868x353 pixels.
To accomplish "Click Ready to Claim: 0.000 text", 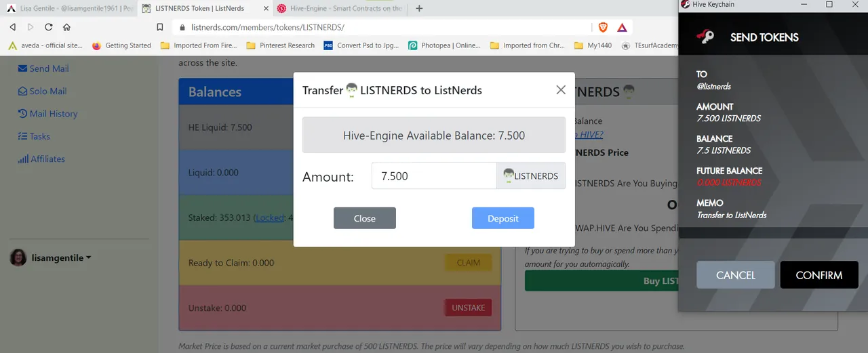I will click(231, 263).
